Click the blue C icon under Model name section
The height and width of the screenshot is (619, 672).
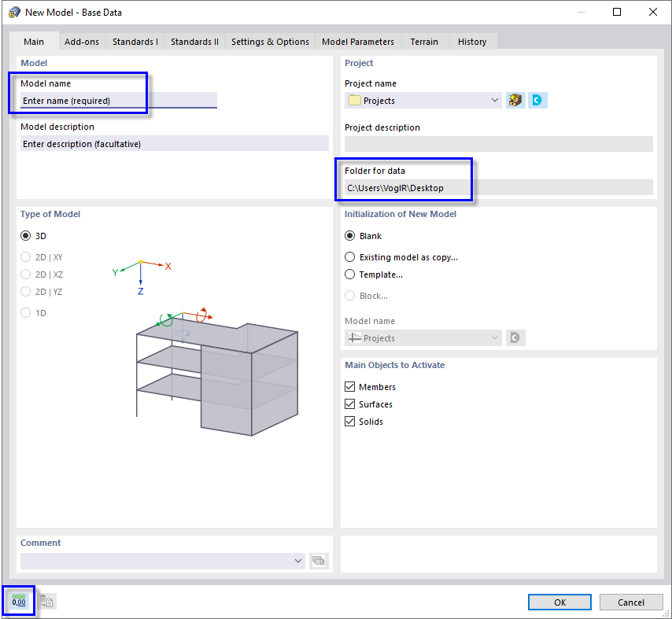tap(515, 337)
